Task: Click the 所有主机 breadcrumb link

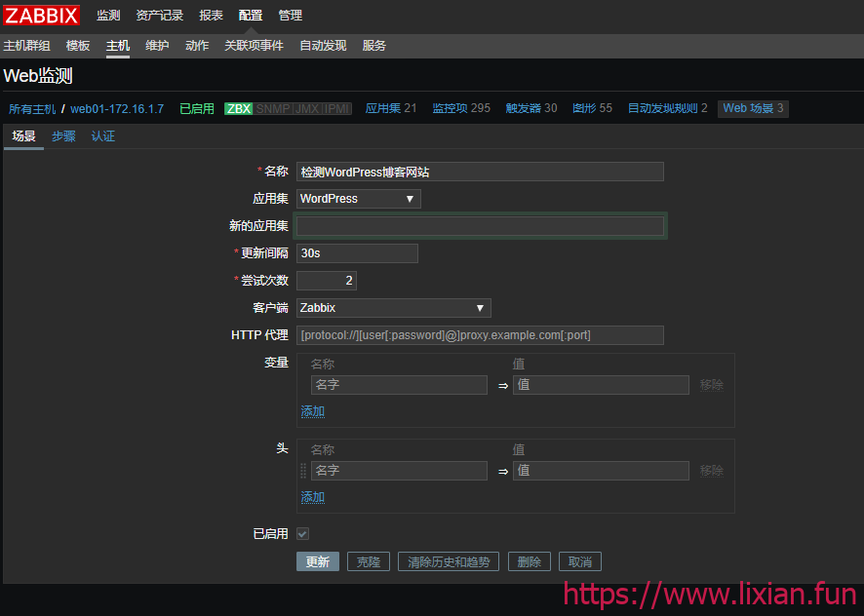Action: click(x=32, y=108)
